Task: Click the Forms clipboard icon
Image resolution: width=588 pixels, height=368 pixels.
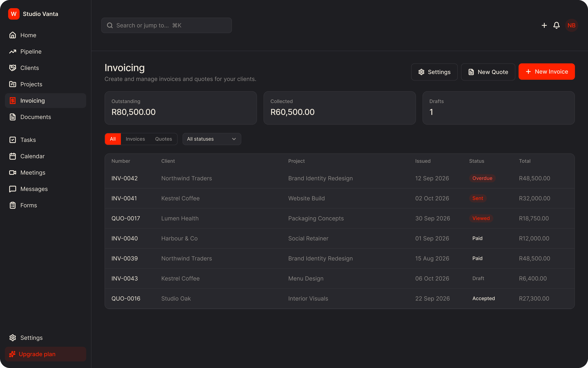Action: pos(13,205)
